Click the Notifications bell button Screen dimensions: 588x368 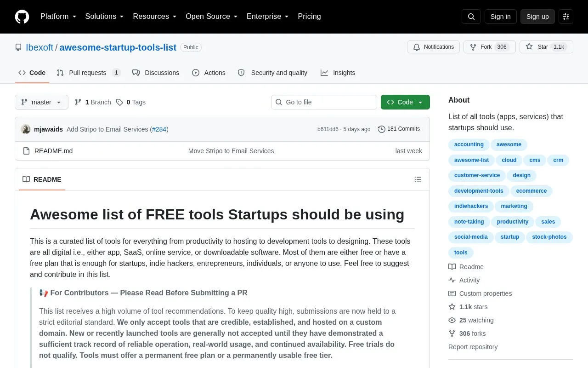433,47
